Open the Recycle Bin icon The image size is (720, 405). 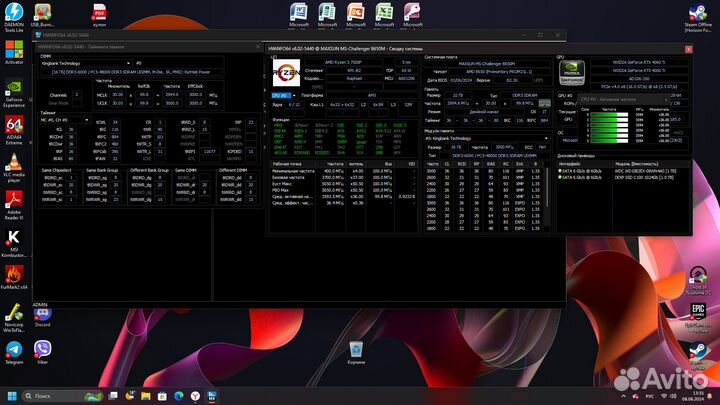click(356, 350)
